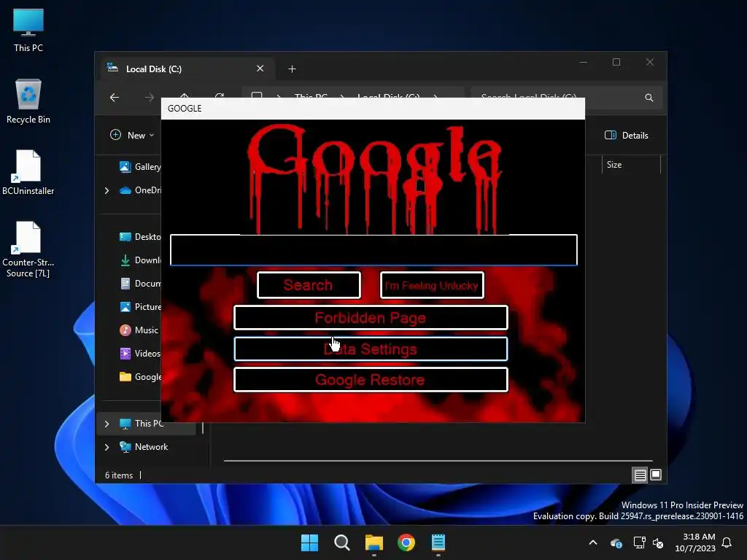
Task: Select OneDrive in the navigation pane
Action: [139, 190]
